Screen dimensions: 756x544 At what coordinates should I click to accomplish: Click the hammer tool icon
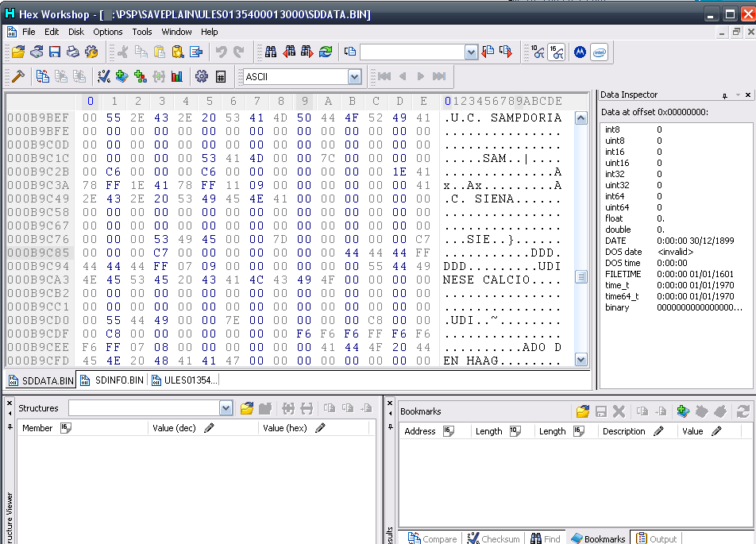pos(18,76)
